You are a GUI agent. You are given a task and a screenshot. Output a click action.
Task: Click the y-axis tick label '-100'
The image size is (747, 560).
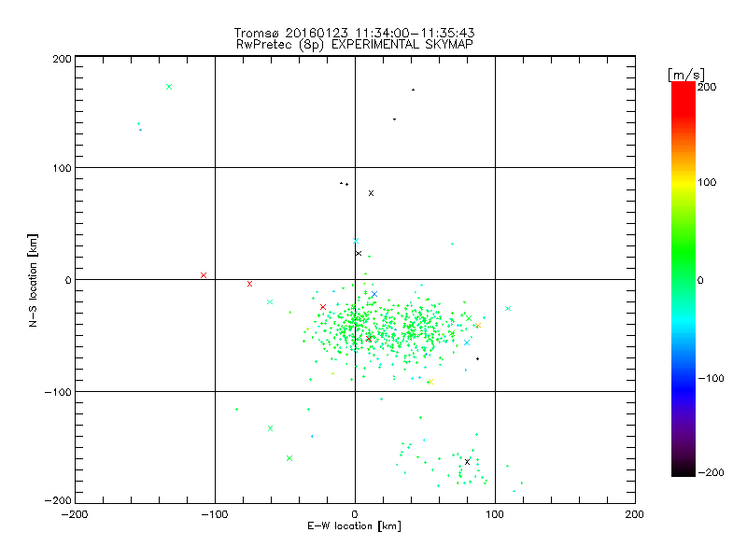pos(58,392)
